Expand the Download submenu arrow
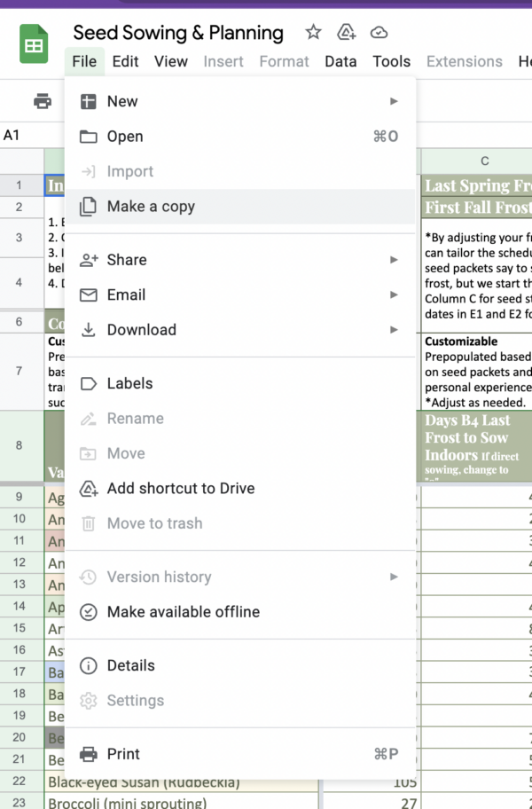This screenshot has width=532, height=809. (394, 330)
